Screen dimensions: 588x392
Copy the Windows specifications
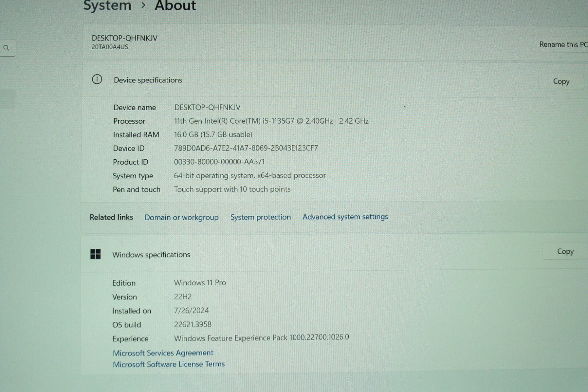click(x=565, y=252)
